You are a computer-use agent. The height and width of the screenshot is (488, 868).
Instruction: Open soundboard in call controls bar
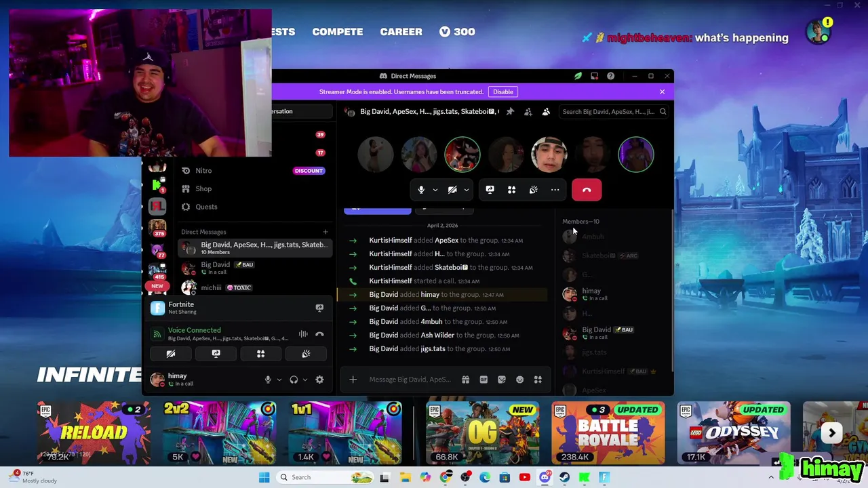pos(533,190)
